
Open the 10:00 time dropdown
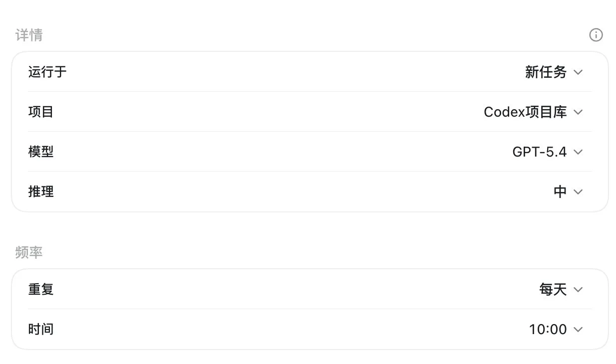point(556,330)
